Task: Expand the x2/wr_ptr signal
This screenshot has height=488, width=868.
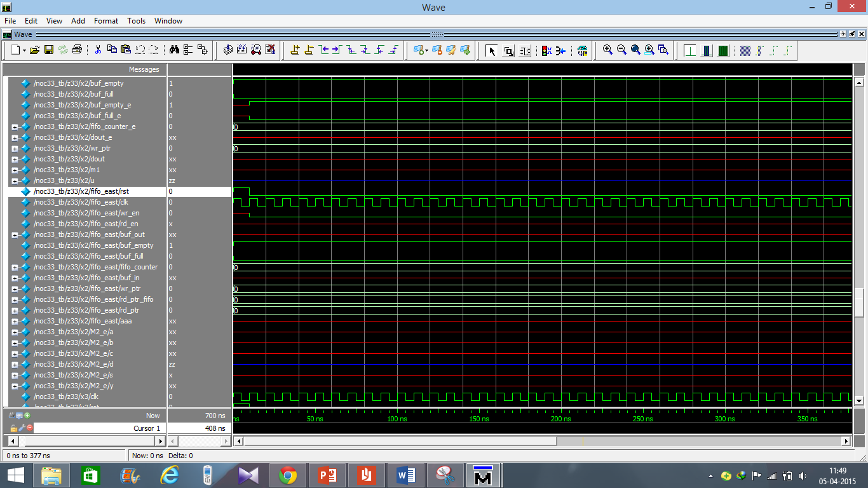Action: pos(15,148)
